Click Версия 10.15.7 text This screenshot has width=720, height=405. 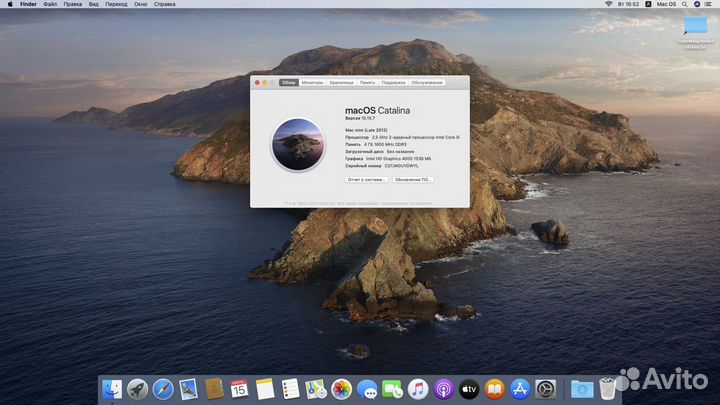[x=360, y=118]
